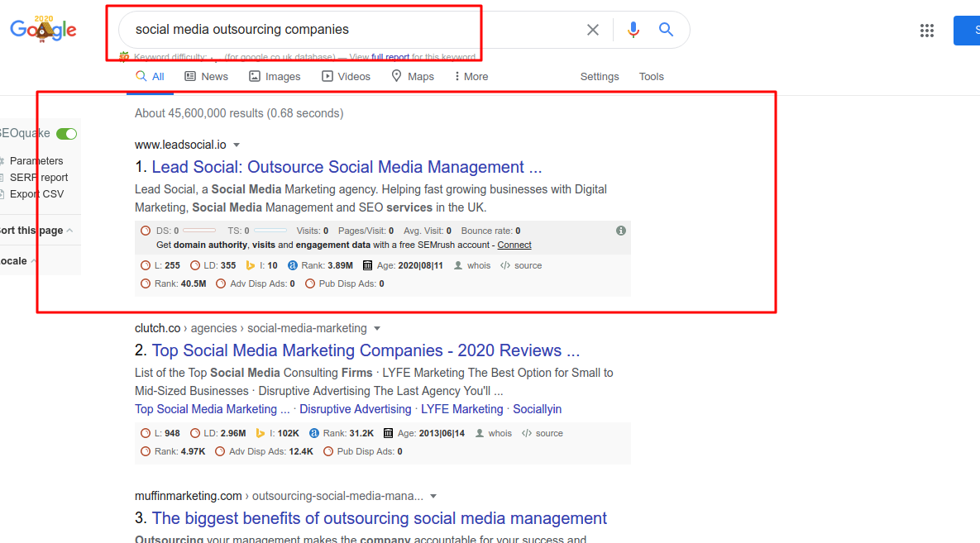980x543 pixels.
Task: Click SEMrush Rank icon showing 4.97K
Action: pyautogui.click(x=146, y=451)
